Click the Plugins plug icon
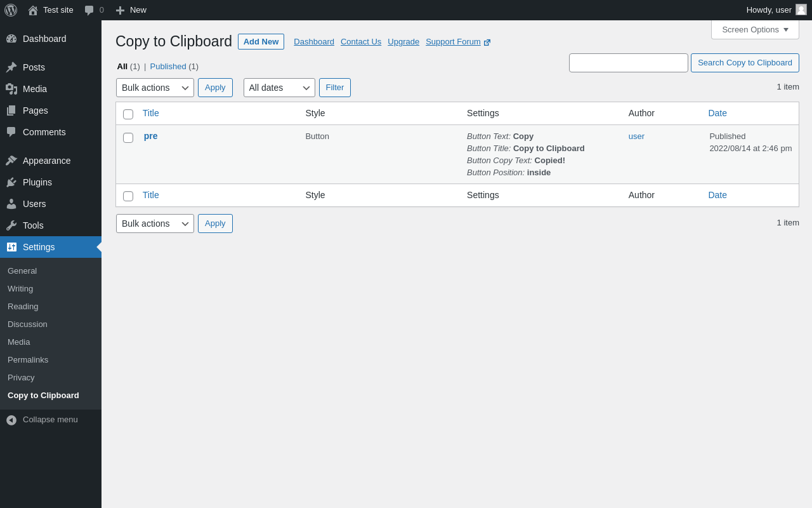 tap(11, 182)
